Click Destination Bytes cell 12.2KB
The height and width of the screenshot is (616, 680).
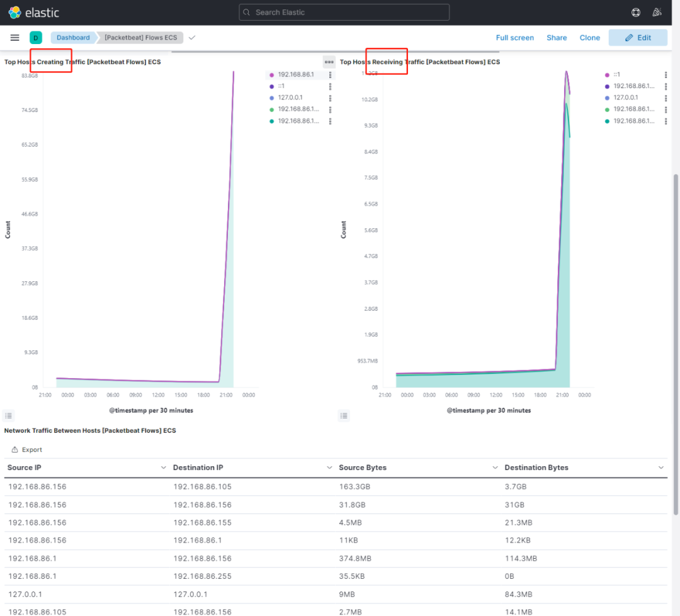click(x=518, y=540)
